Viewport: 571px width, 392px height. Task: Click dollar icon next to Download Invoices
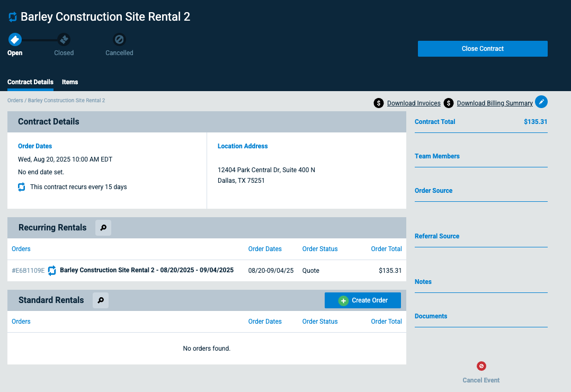tap(379, 103)
